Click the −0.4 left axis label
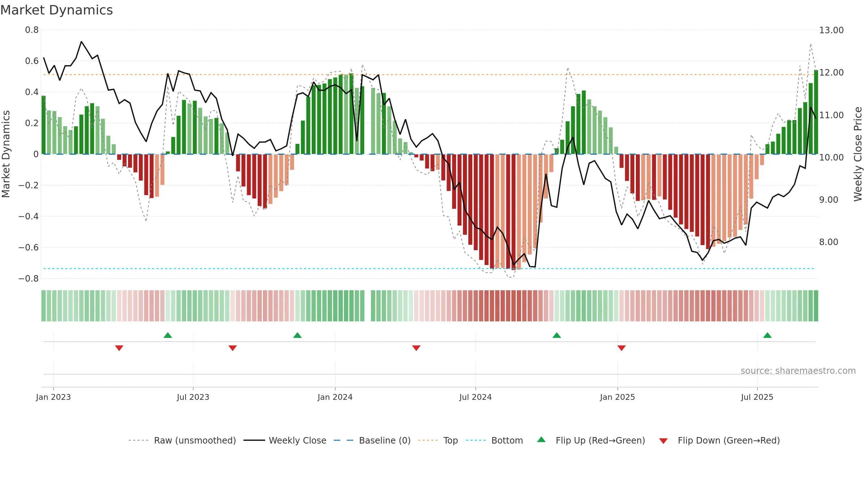The height and width of the screenshot is (488, 868). [x=29, y=216]
